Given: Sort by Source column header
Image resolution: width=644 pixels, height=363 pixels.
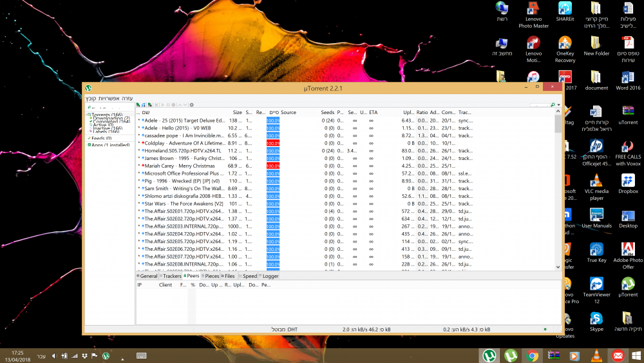Looking at the screenshot, I should tap(289, 112).
